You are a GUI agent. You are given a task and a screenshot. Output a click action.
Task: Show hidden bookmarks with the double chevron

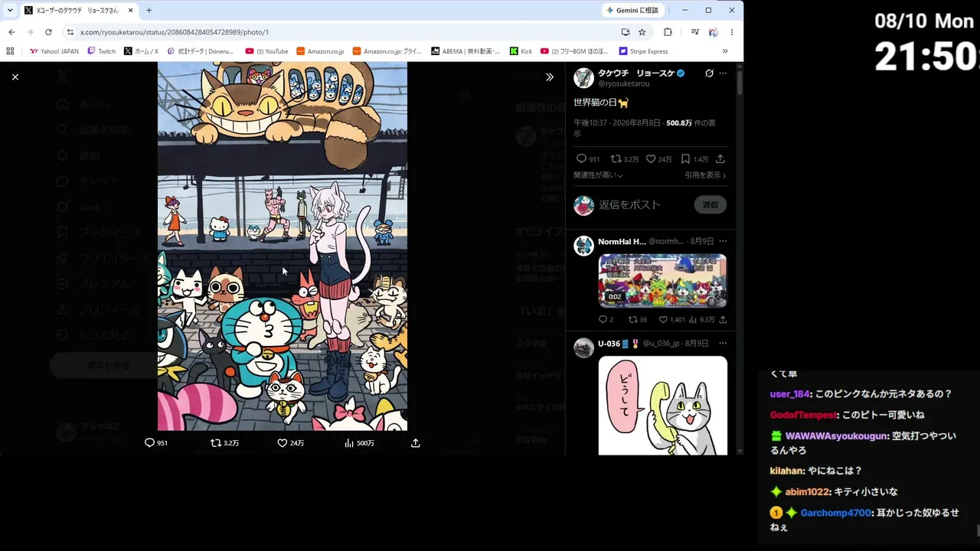click(725, 51)
